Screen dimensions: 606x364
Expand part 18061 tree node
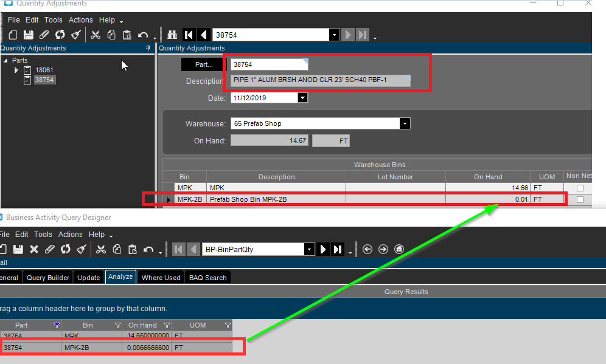tap(16, 70)
